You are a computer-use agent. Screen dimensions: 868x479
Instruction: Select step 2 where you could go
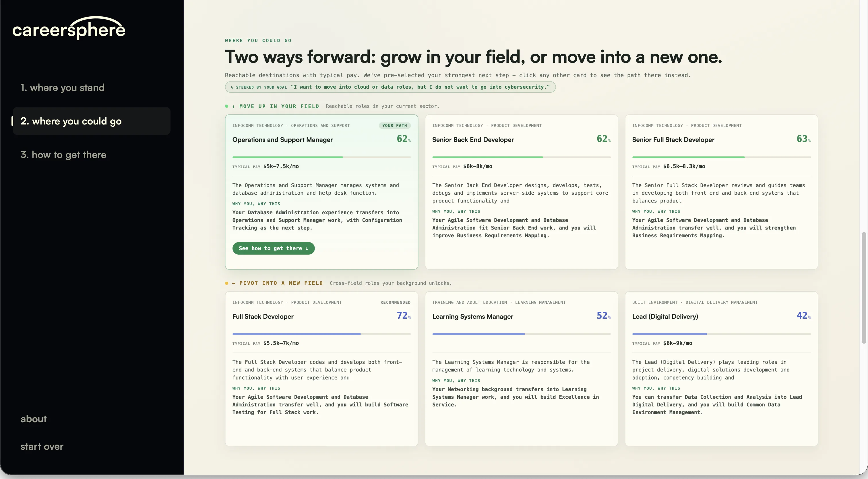point(91,121)
